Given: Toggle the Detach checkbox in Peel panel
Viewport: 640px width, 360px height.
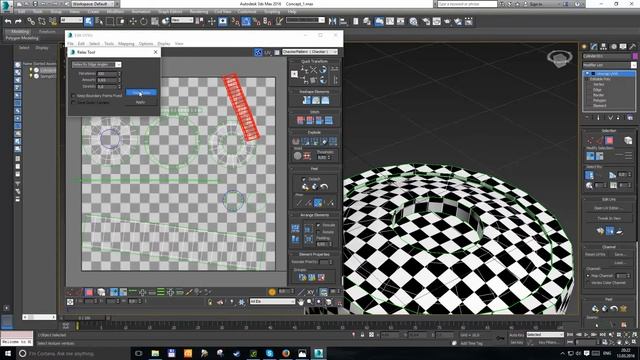Looking at the screenshot, I should point(304,179).
